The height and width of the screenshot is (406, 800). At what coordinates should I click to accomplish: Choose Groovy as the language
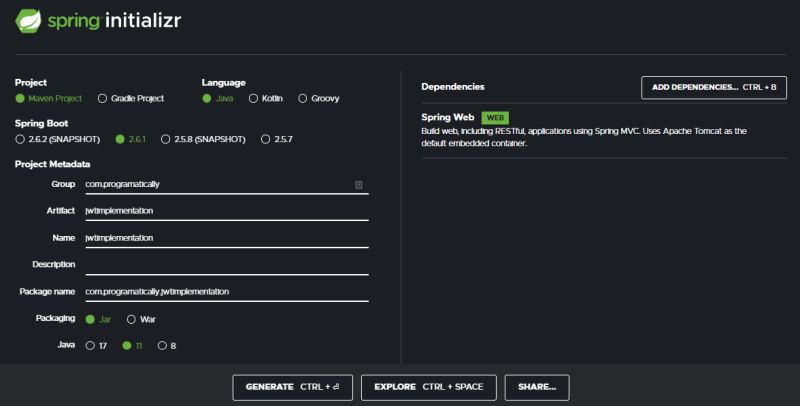click(303, 98)
